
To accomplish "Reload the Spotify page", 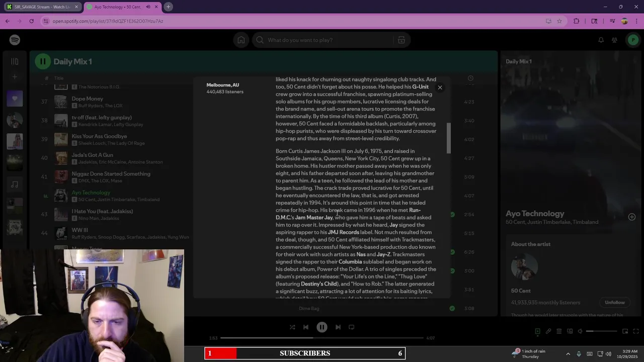I will pyautogui.click(x=31, y=21).
